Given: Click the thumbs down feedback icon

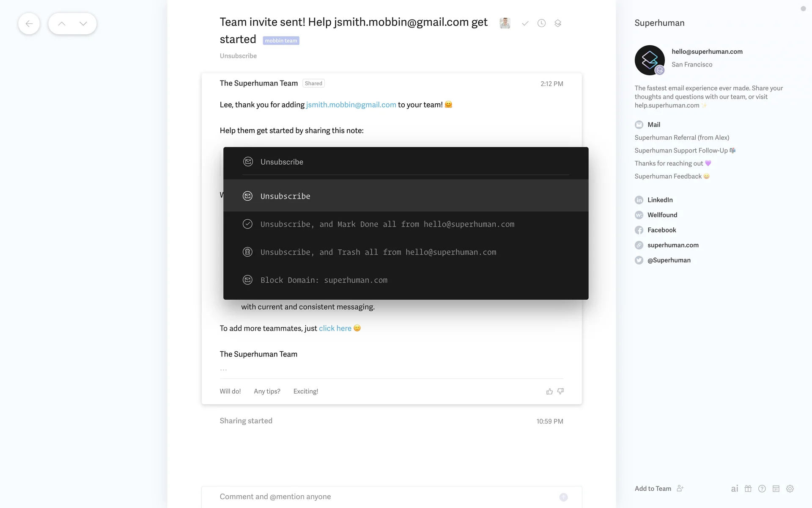Looking at the screenshot, I should coord(560,391).
